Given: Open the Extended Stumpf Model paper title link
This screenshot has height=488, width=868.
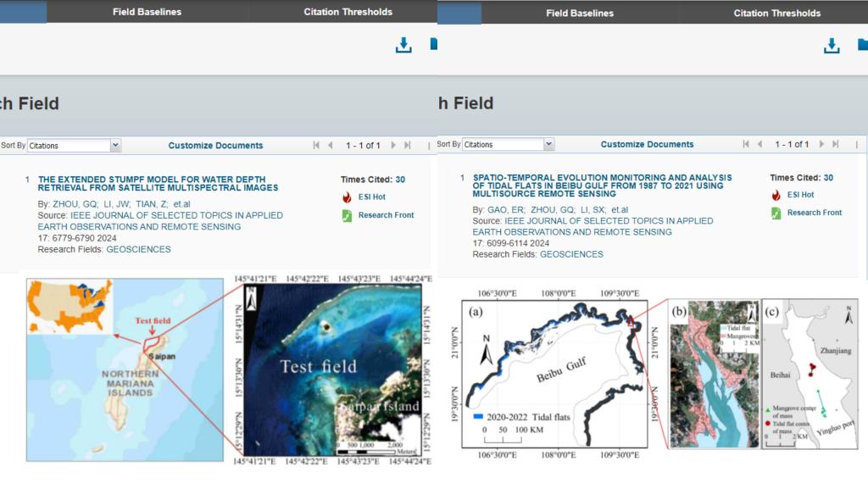Looking at the screenshot, I should pos(158,183).
